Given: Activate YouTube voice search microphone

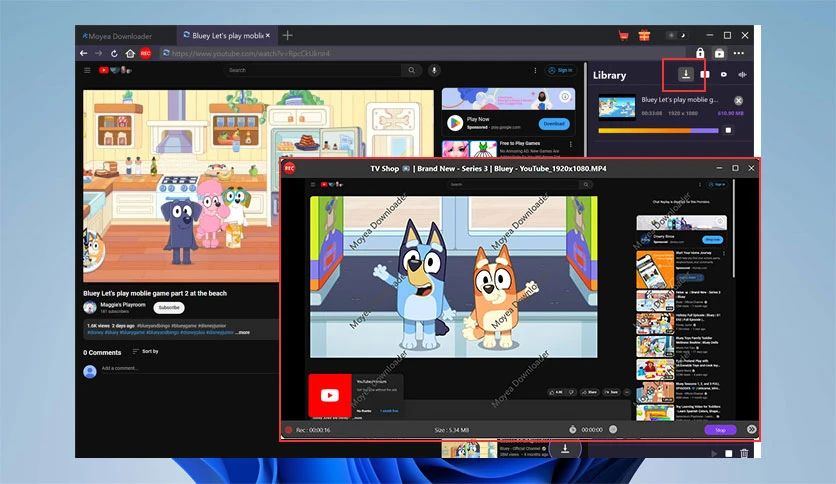Looking at the screenshot, I should point(434,70).
